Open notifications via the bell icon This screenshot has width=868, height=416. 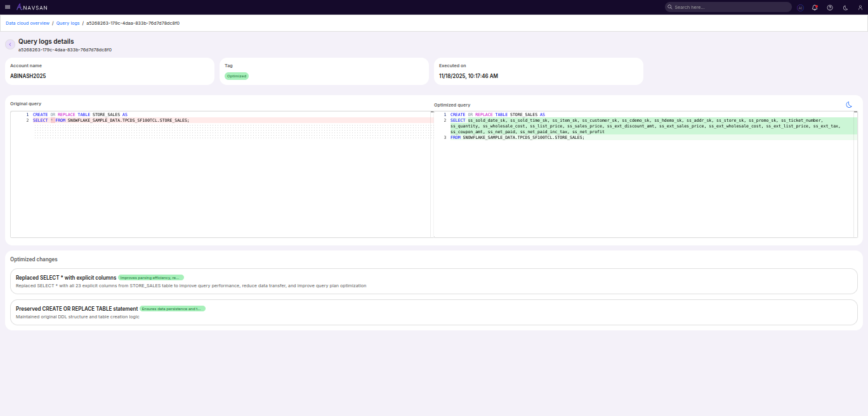[815, 7]
